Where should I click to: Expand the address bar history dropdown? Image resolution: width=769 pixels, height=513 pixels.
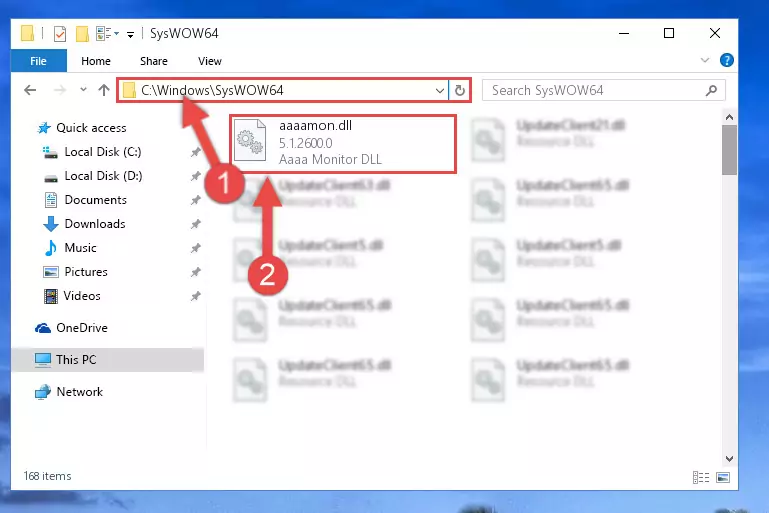[439, 91]
